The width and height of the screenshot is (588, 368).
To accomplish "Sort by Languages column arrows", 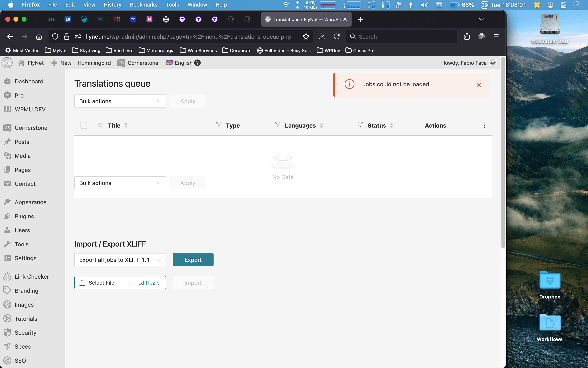I will point(321,125).
